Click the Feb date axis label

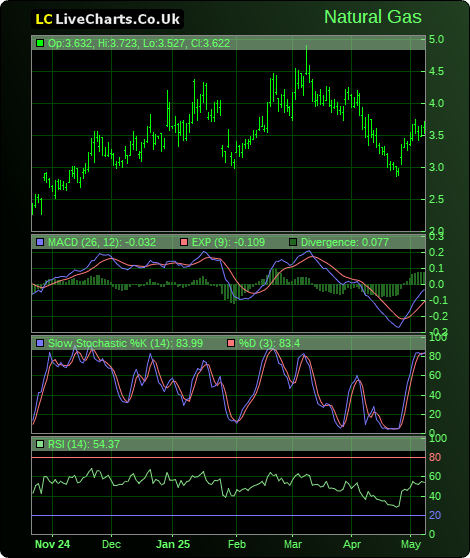tap(237, 544)
